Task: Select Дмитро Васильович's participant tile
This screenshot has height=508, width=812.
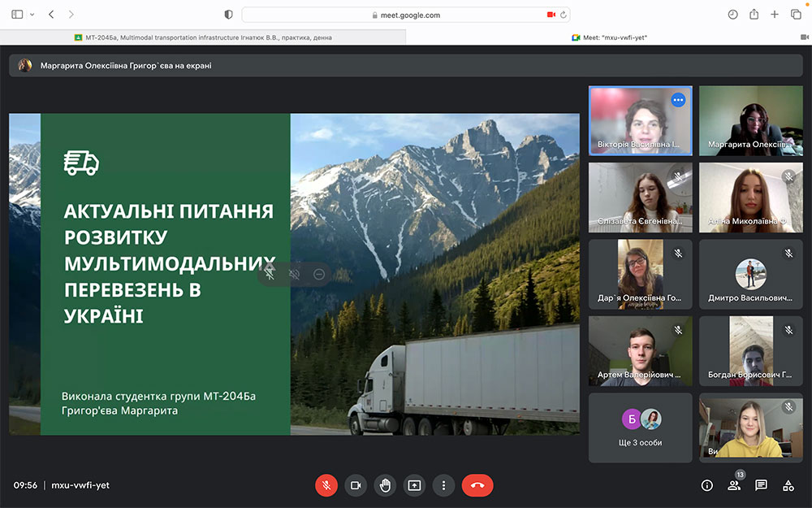Action: [x=751, y=274]
